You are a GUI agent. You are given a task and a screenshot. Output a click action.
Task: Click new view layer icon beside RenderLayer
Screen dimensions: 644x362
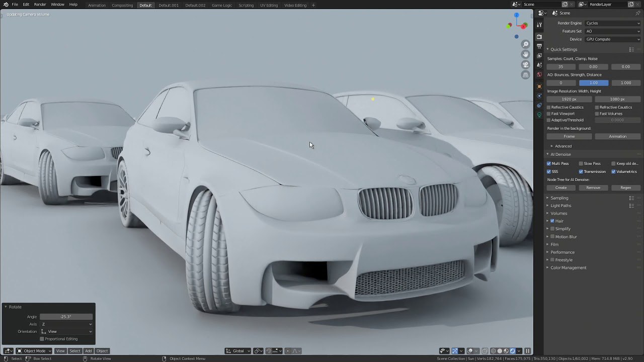pos(631,5)
